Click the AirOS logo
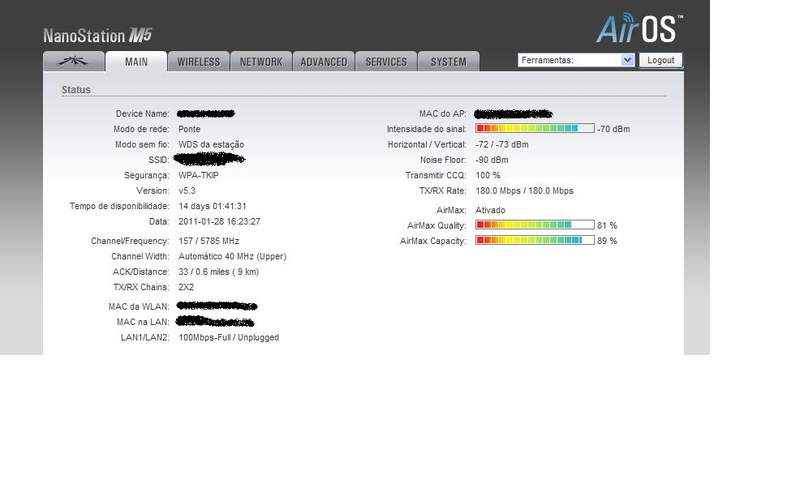Viewport: 800px width, 488px height. point(639,28)
